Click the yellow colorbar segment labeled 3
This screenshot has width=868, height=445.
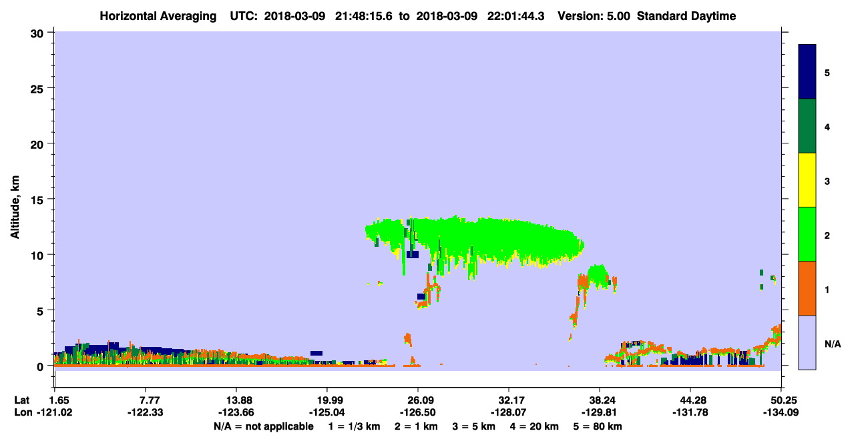(x=807, y=180)
